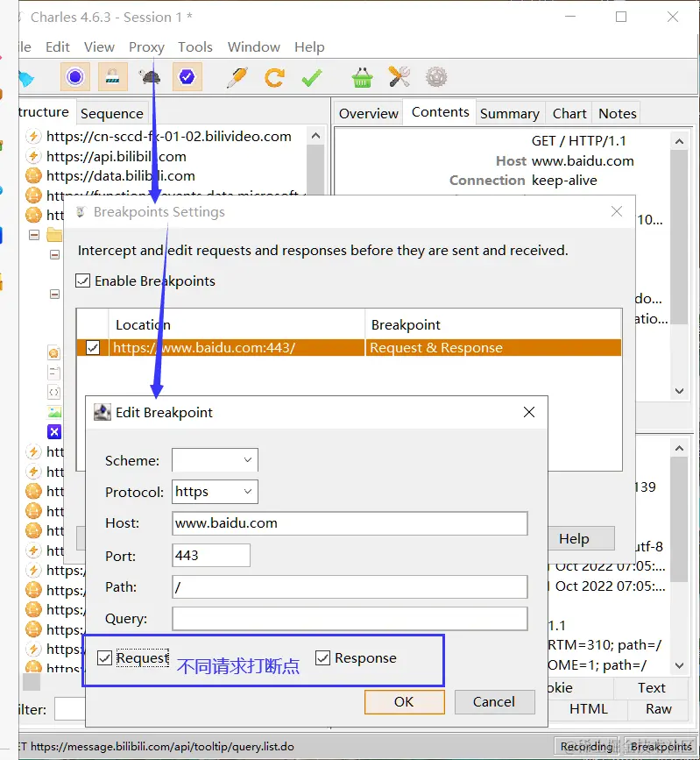Screen dimensions: 700x760
Task: Click Cancel in Edit Breakpoint dialog
Action: click(x=494, y=702)
